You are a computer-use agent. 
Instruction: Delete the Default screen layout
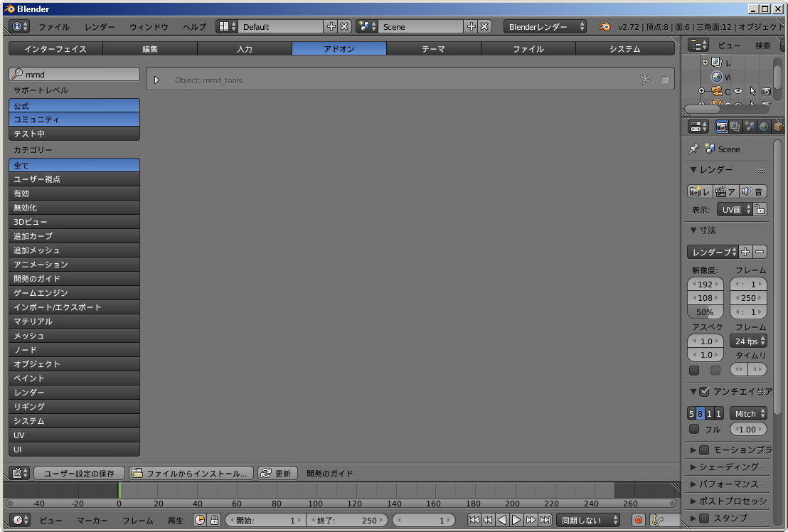pyautogui.click(x=344, y=26)
